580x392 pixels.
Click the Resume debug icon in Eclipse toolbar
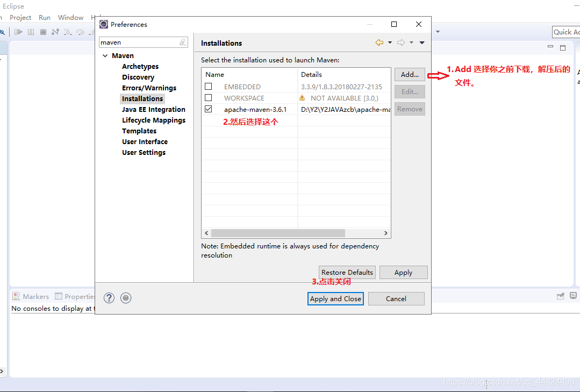(x=18, y=32)
